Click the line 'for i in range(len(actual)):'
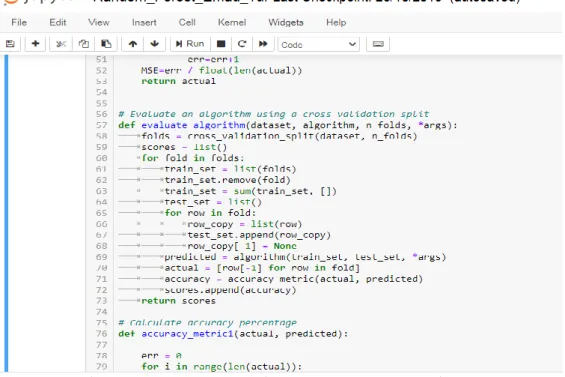The width and height of the screenshot is (565, 377). coord(222,367)
